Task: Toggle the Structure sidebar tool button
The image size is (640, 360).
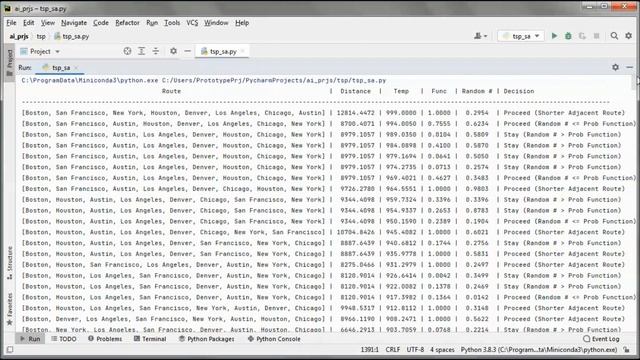Action: [x=10, y=263]
